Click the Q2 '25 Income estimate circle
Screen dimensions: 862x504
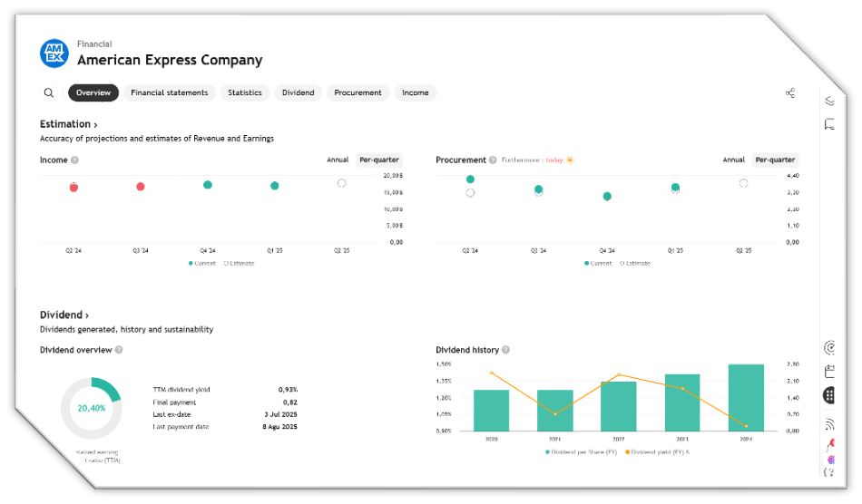[x=341, y=183]
